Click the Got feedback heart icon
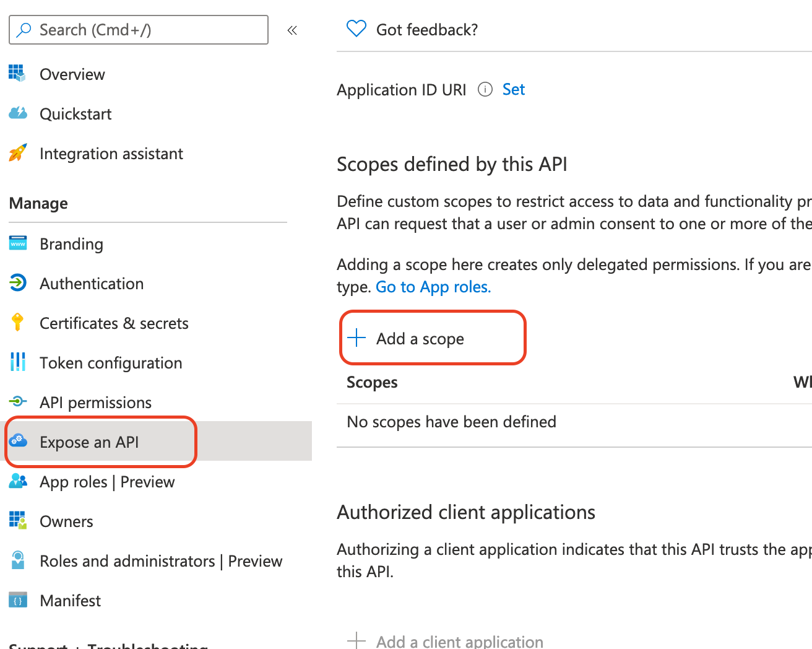 point(356,29)
